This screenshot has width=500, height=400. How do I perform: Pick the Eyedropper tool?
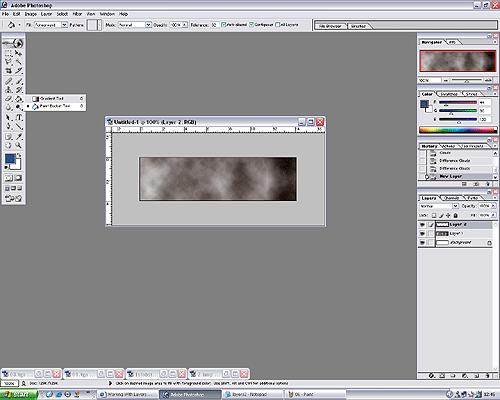tap(19, 136)
